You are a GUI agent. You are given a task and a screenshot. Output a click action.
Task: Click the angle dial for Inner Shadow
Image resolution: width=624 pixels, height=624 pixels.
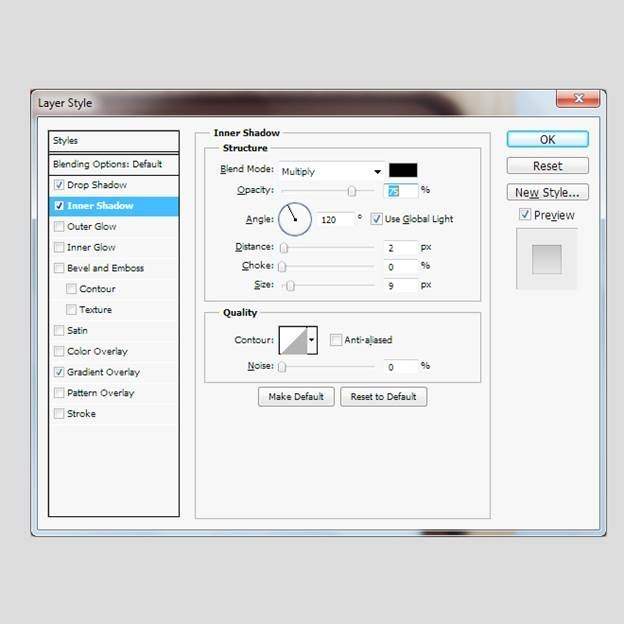(294, 218)
